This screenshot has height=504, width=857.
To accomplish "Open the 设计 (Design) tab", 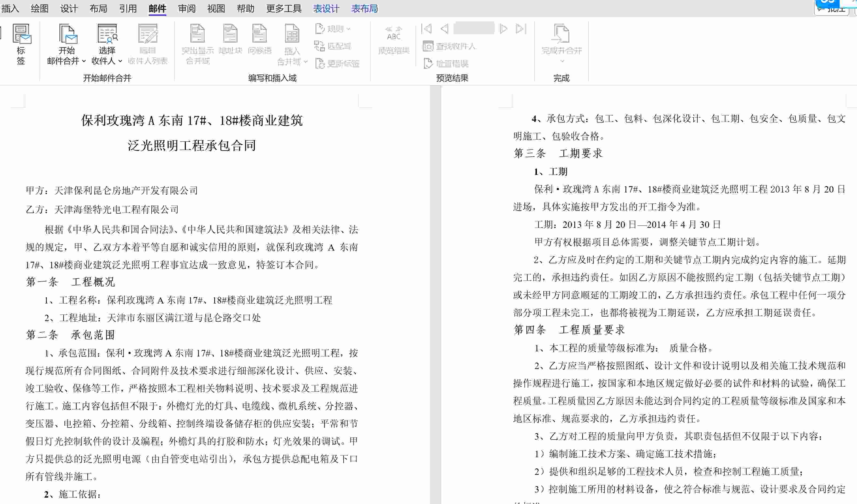I will pyautogui.click(x=69, y=9).
